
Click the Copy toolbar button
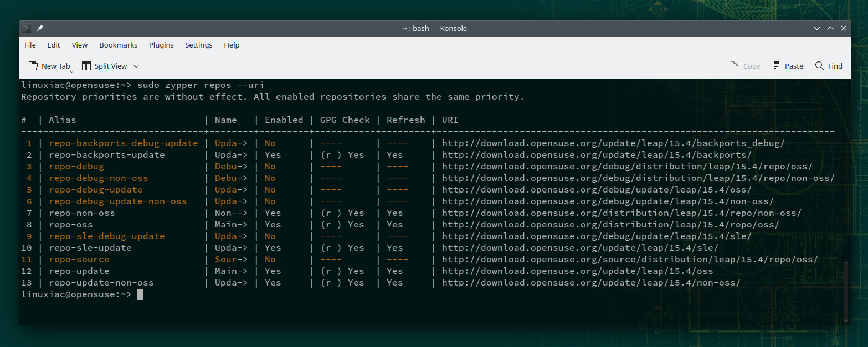click(x=745, y=66)
